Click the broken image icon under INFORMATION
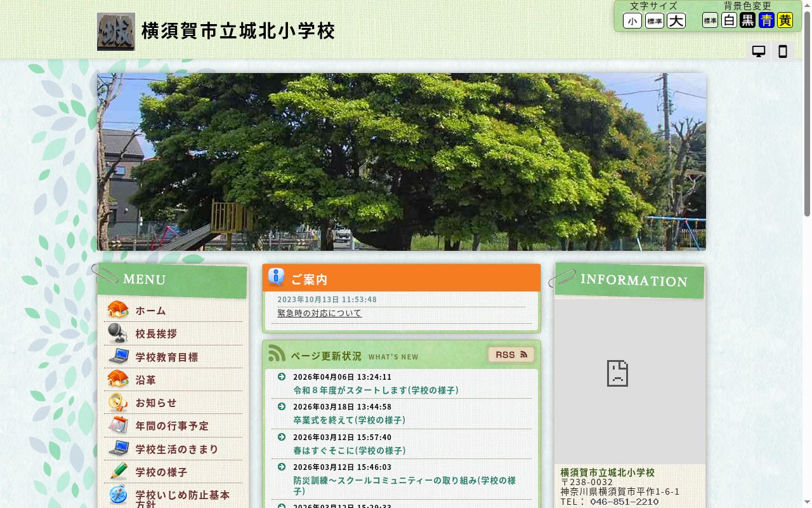The image size is (812, 508). pos(617,373)
